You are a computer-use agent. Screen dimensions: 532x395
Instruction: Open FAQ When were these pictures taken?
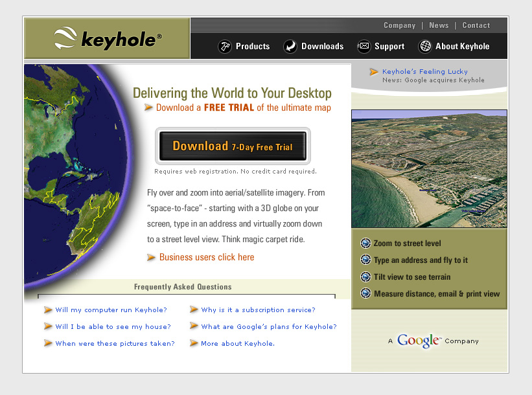coord(115,343)
